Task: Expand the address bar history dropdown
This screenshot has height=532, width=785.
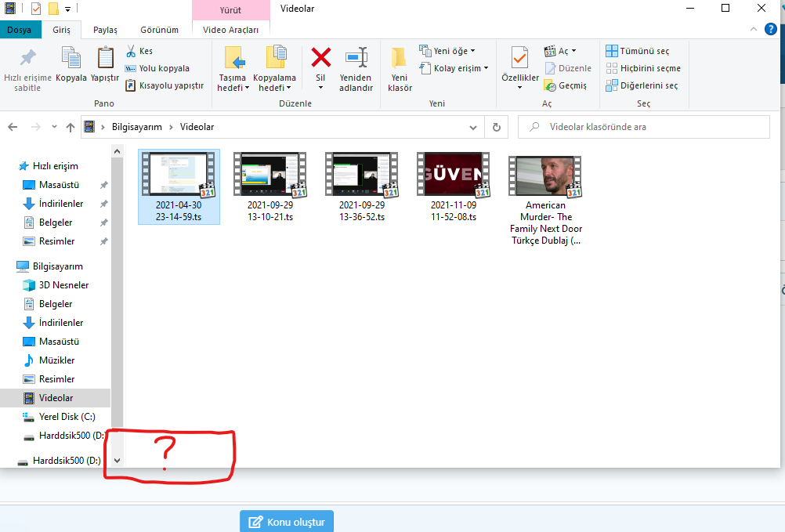Action: [473, 128]
